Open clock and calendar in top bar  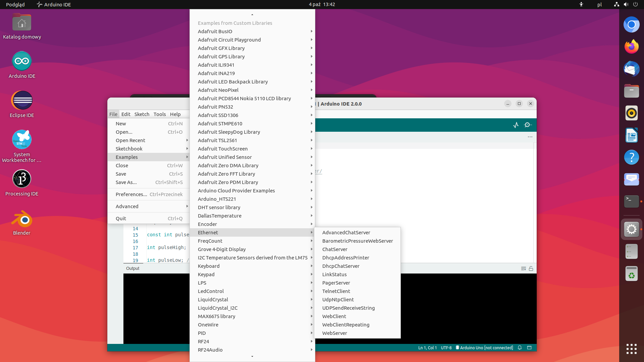322,4
